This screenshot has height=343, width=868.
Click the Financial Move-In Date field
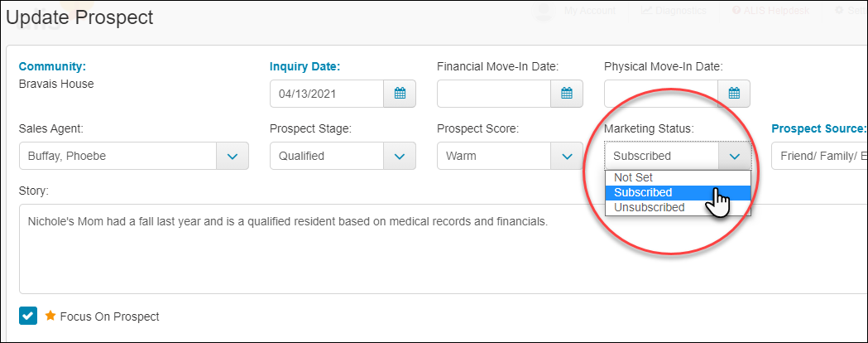(x=494, y=94)
